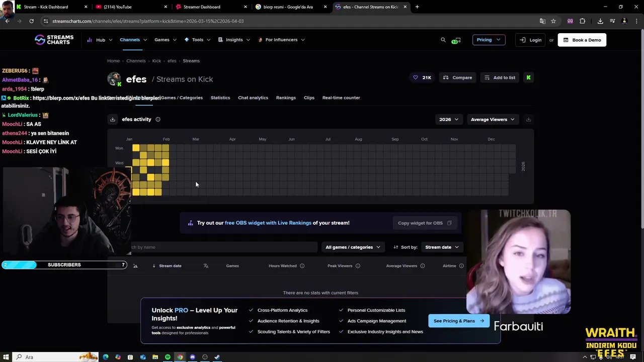Click Peak Viewers info icon
Screen dimensions: 644x362
(x=358, y=265)
